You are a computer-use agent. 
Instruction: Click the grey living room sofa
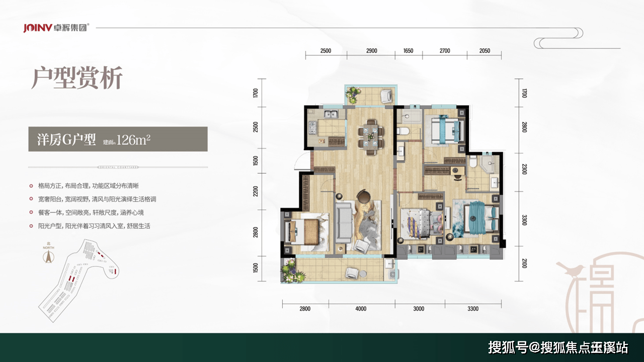[344, 222]
